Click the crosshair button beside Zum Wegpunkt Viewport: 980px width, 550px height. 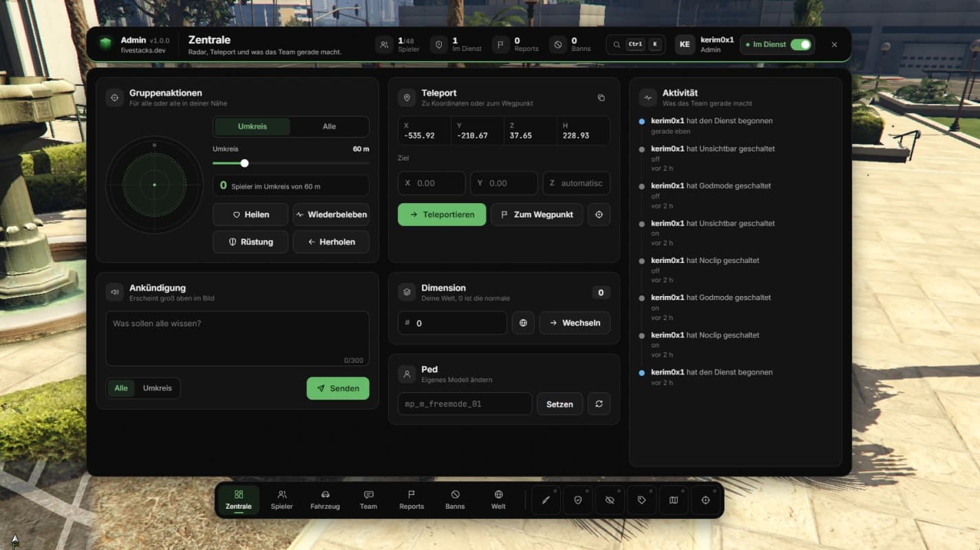pos(599,215)
